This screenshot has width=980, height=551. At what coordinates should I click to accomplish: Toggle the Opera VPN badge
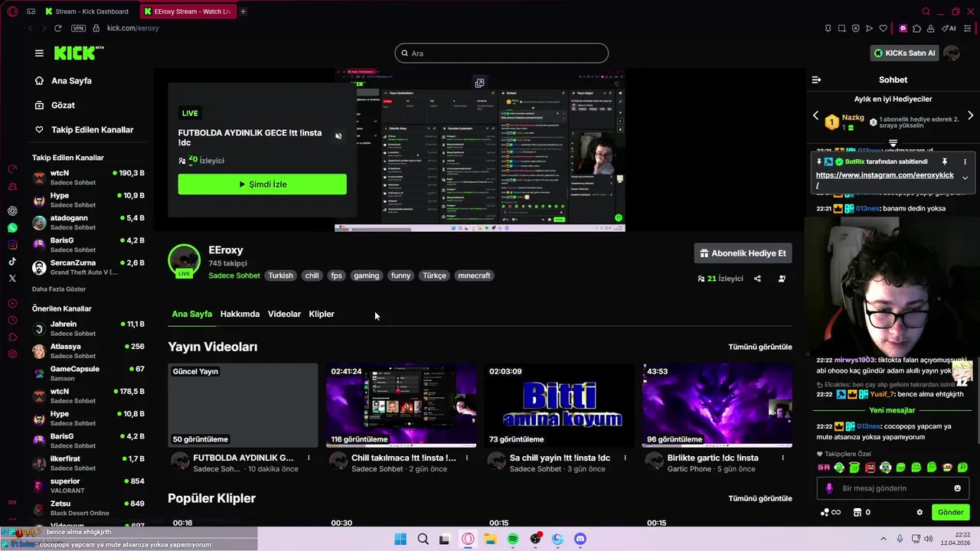78,28
